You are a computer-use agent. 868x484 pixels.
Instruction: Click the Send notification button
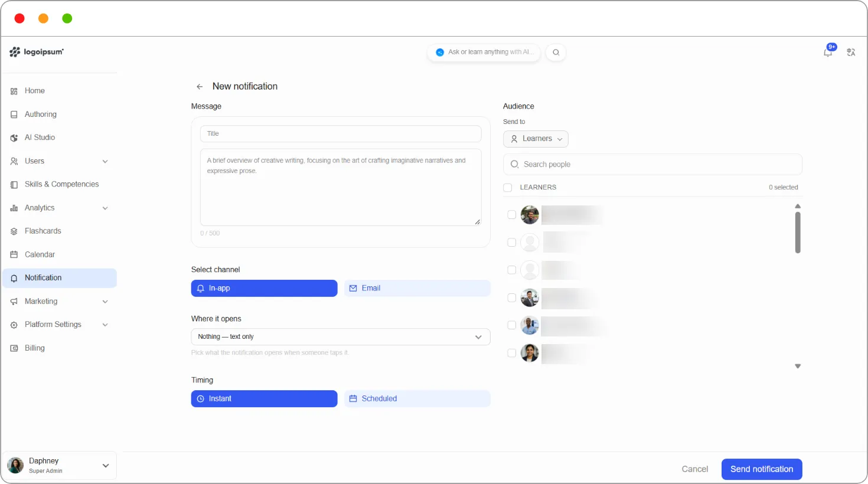point(762,469)
